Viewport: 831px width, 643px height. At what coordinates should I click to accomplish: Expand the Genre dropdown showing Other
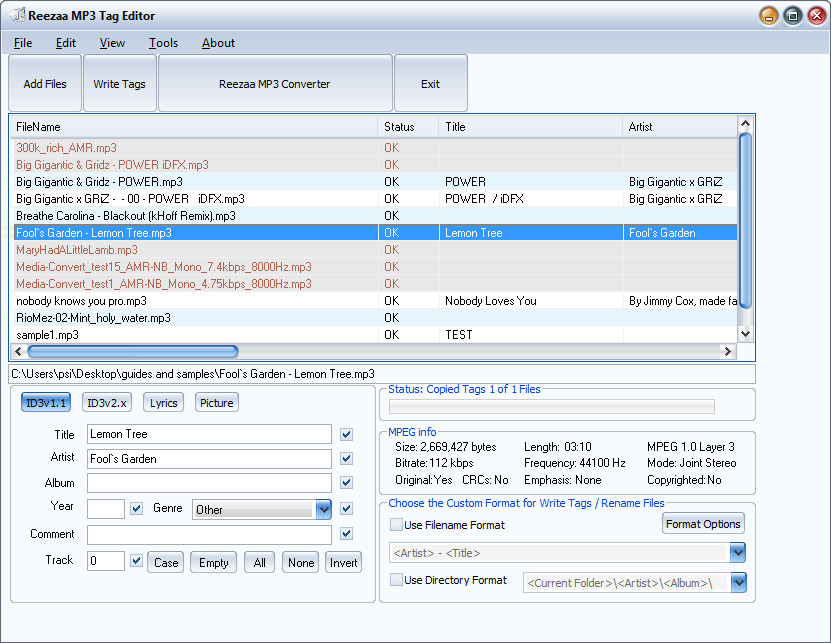coord(323,509)
